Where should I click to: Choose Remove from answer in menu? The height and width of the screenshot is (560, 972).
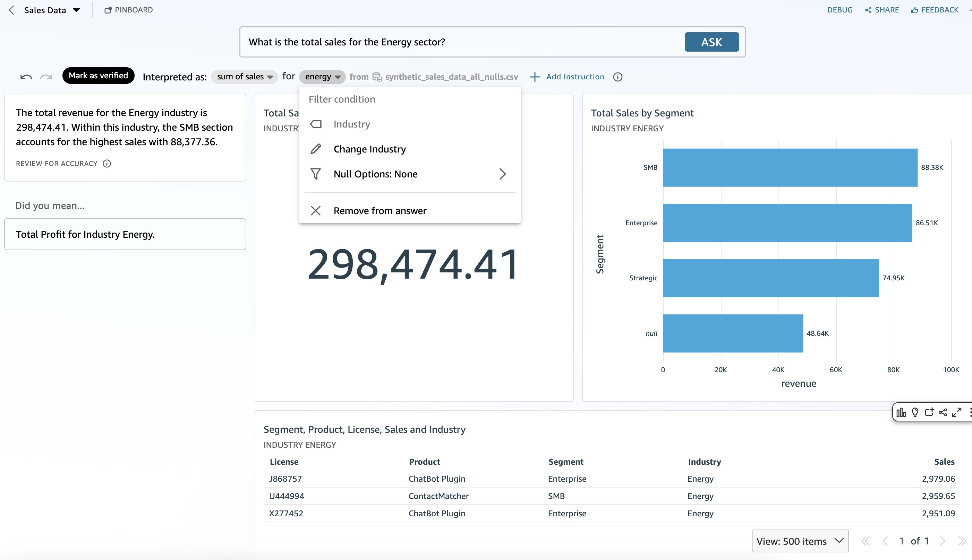click(x=380, y=211)
